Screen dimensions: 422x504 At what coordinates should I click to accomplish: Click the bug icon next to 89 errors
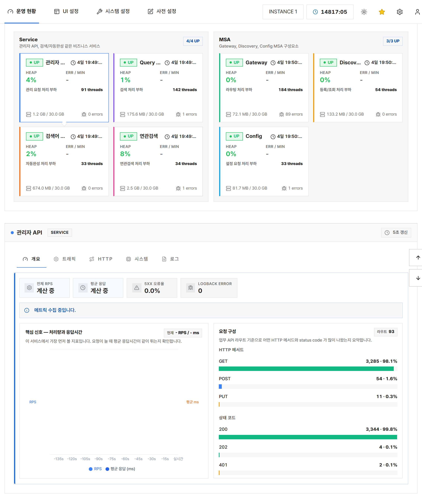(281, 114)
